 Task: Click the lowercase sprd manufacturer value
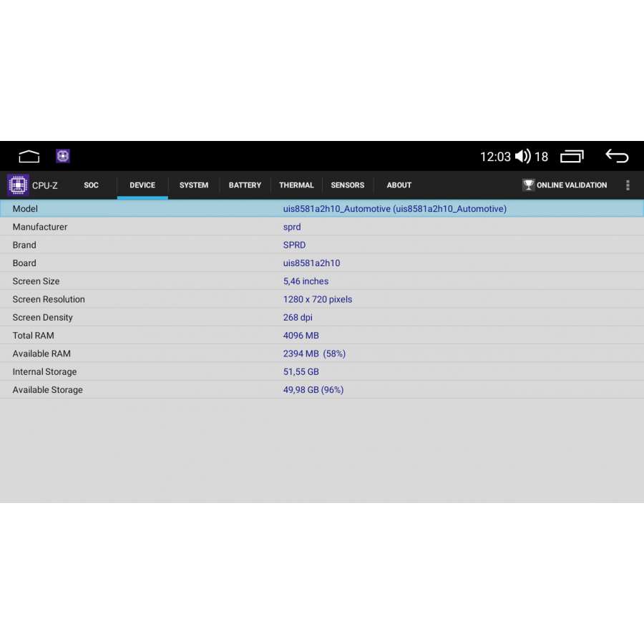click(292, 227)
